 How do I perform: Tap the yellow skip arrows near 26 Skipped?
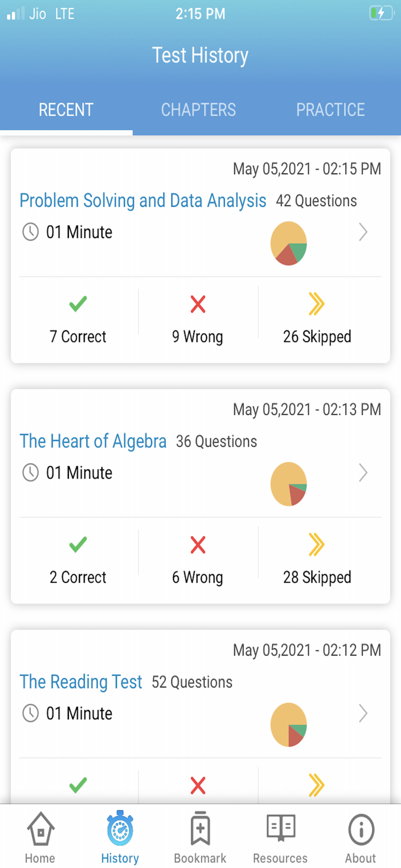coord(317,304)
